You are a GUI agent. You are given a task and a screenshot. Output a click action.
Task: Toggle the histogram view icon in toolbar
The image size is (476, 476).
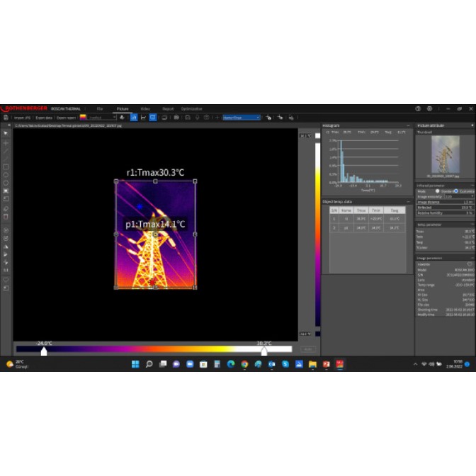(134, 118)
